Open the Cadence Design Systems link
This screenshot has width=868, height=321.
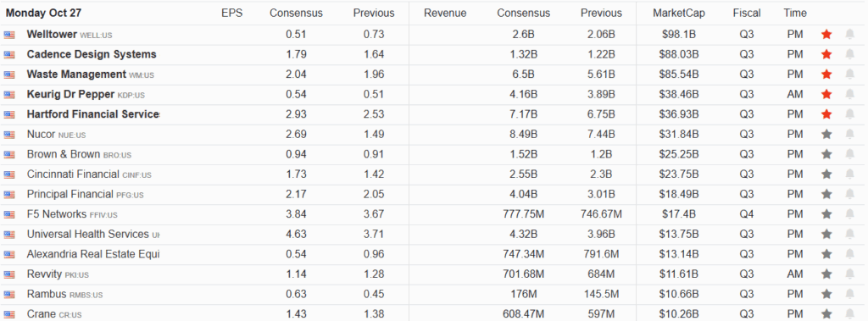tap(92, 54)
